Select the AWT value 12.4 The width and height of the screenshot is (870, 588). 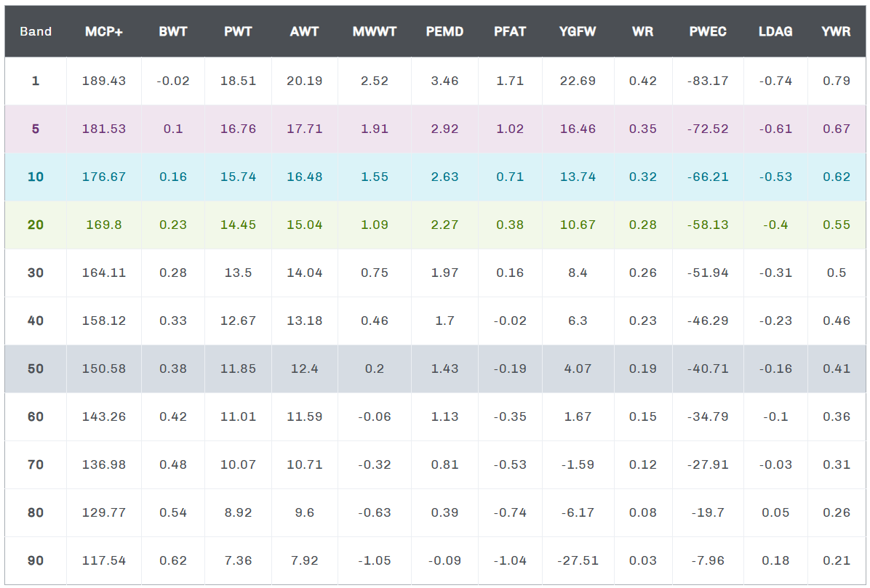pyautogui.click(x=304, y=368)
